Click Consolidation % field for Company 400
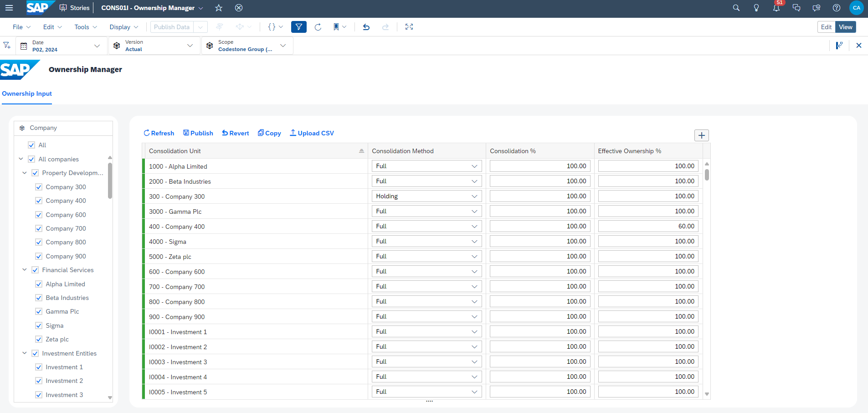This screenshot has height=413, width=868. pyautogui.click(x=540, y=226)
